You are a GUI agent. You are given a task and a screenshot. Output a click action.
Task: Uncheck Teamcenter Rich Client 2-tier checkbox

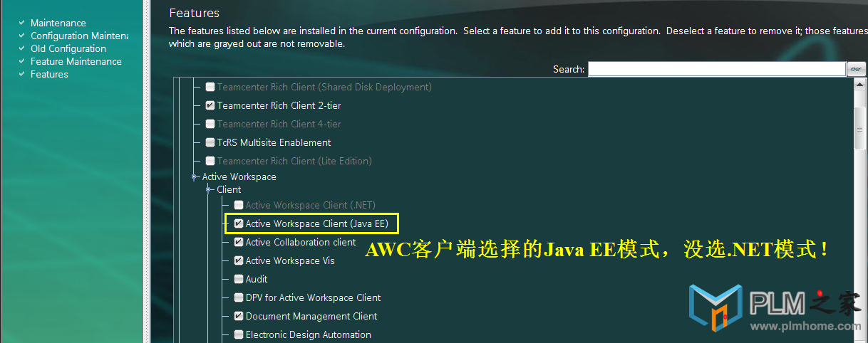210,105
